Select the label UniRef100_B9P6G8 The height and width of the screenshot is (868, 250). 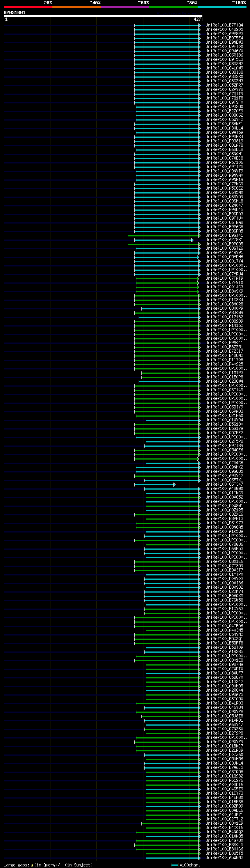click(224, 227)
